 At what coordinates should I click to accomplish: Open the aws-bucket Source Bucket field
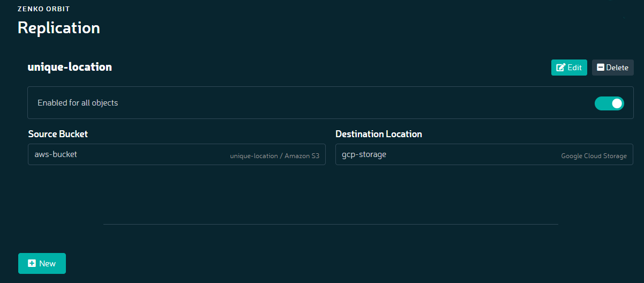coord(176,154)
